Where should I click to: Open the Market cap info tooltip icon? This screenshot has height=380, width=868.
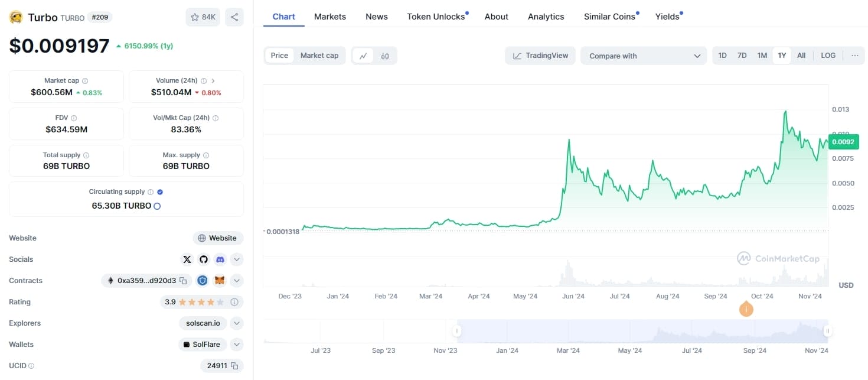tap(85, 81)
